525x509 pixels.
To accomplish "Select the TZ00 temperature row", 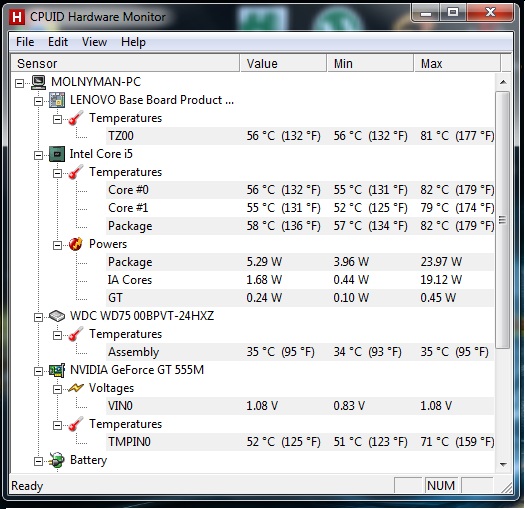I will (300, 136).
